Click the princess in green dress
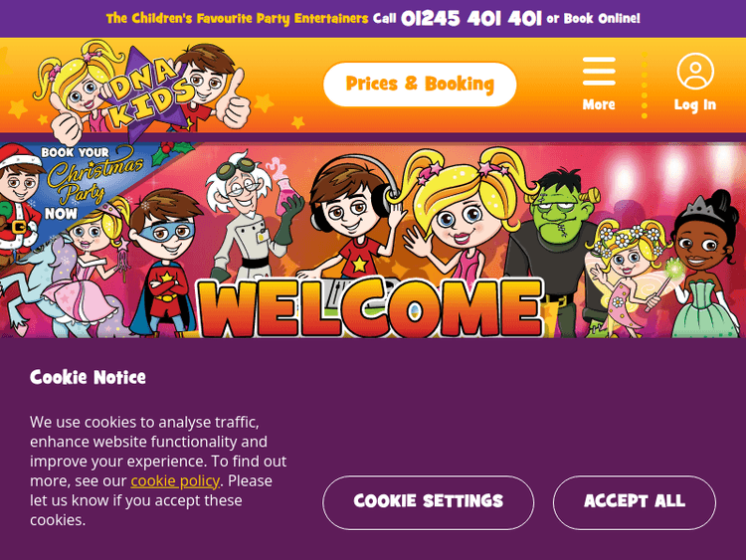Image resolution: width=746 pixels, height=560 pixels. (706, 267)
